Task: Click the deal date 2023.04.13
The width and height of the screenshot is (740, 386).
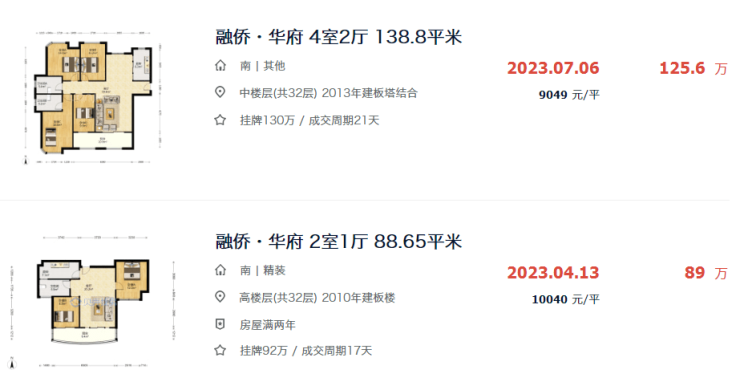Action: (x=553, y=273)
